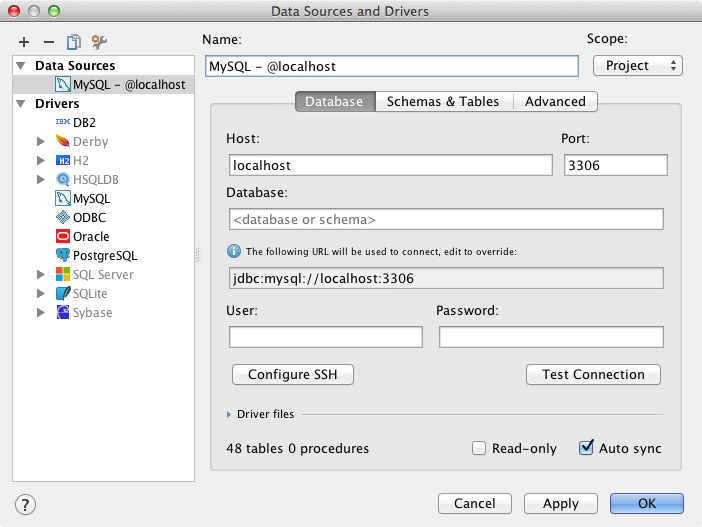Collapse the Drivers tree node
This screenshot has height=527, width=702.
[x=21, y=103]
